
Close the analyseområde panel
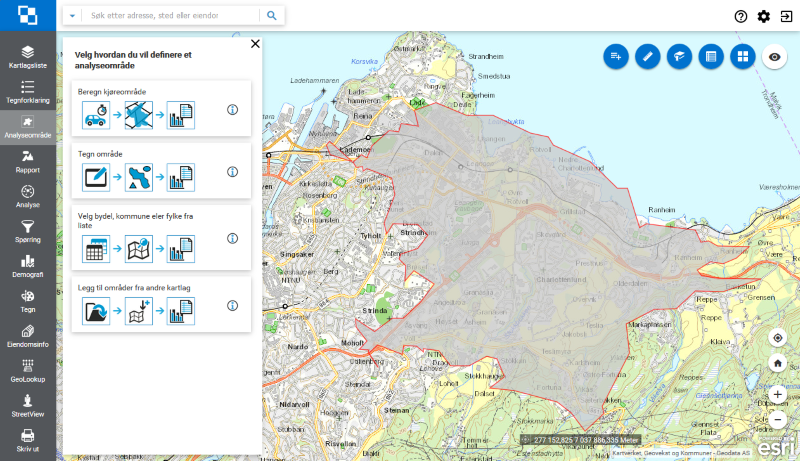pos(255,44)
